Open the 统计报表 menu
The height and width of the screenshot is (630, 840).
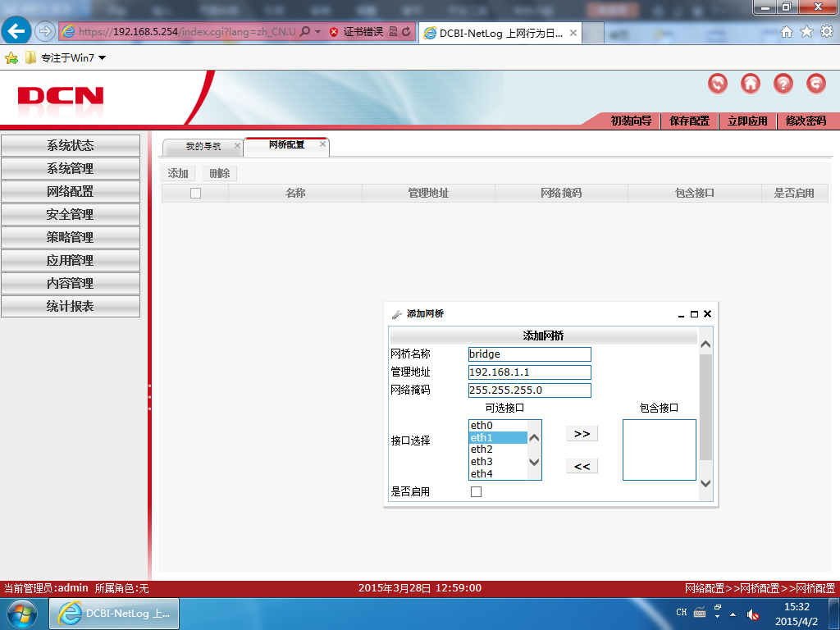(71, 307)
